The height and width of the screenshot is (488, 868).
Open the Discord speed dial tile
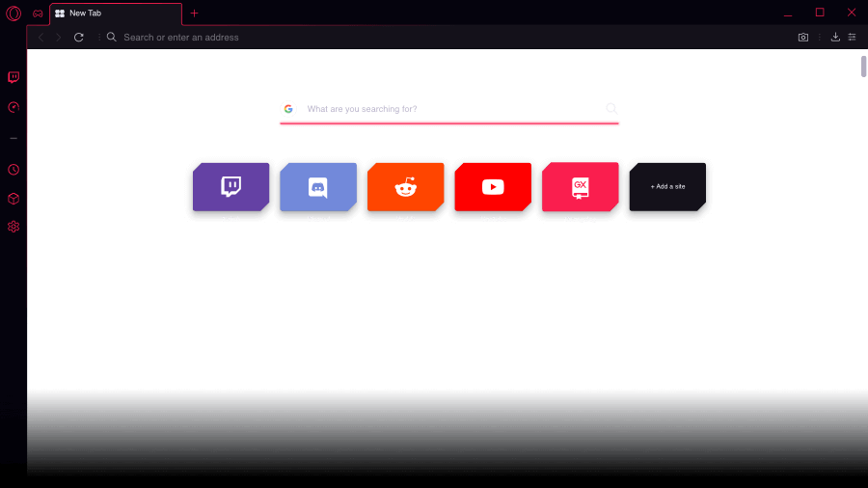pos(318,187)
